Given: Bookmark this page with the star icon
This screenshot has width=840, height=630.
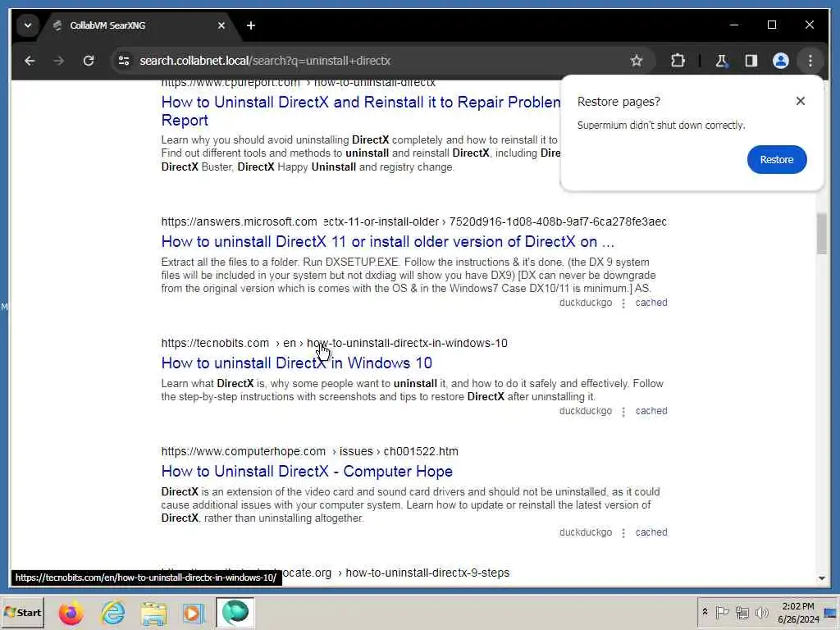Looking at the screenshot, I should point(636,61).
